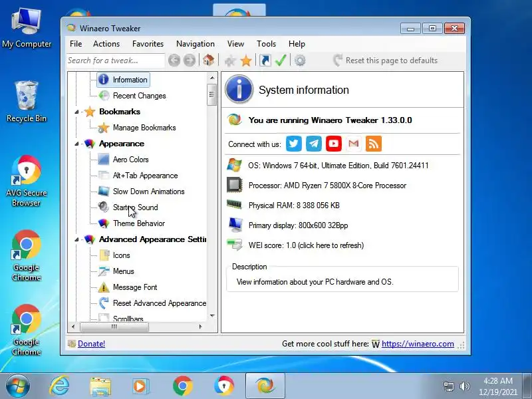532x399 pixels.
Task: Open the Navigation menu
Action: pyautogui.click(x=196, y=44)
